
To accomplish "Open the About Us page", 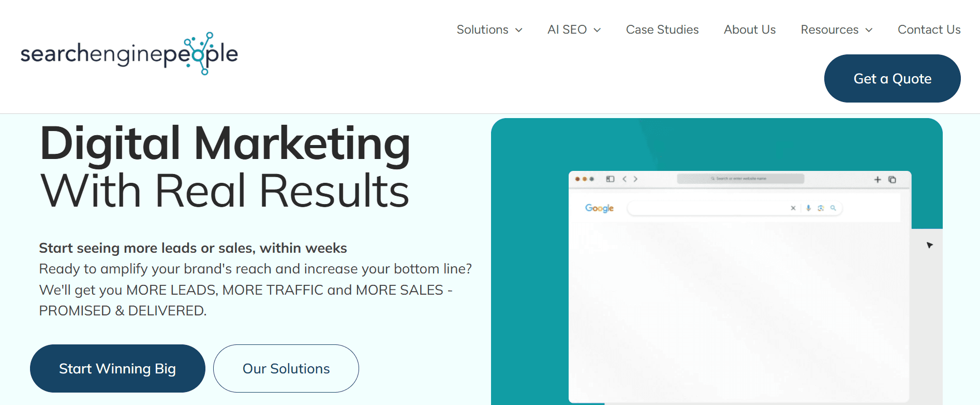I will (x=749, y=30).
